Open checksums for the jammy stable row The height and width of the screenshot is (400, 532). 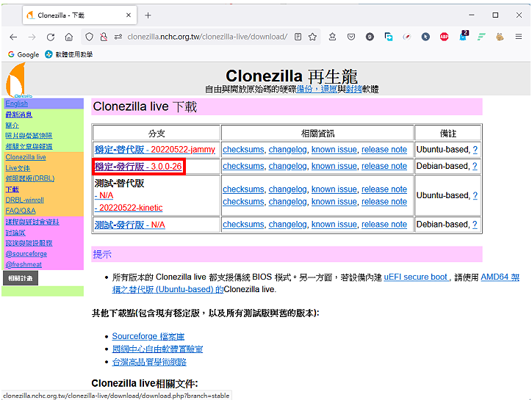[243, 150]
